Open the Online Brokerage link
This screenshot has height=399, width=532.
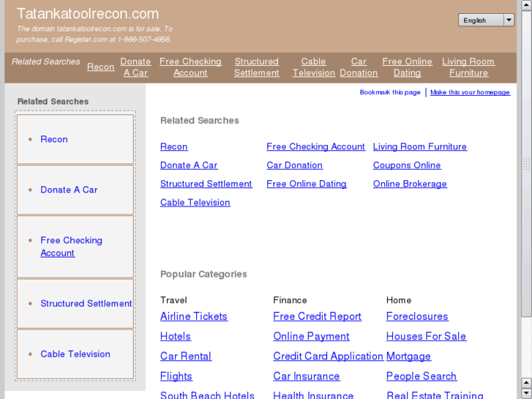coord(410,184)
